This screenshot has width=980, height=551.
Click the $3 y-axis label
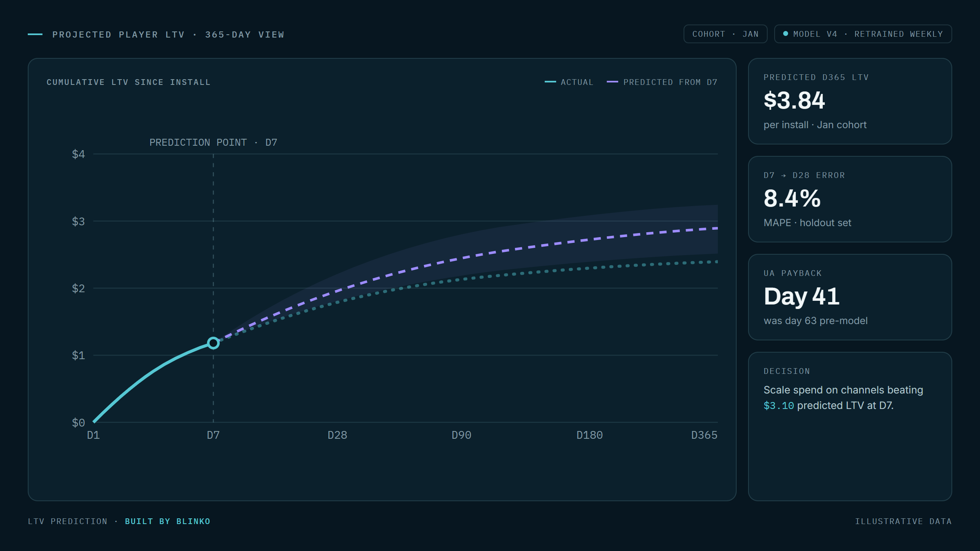point(78,221)
